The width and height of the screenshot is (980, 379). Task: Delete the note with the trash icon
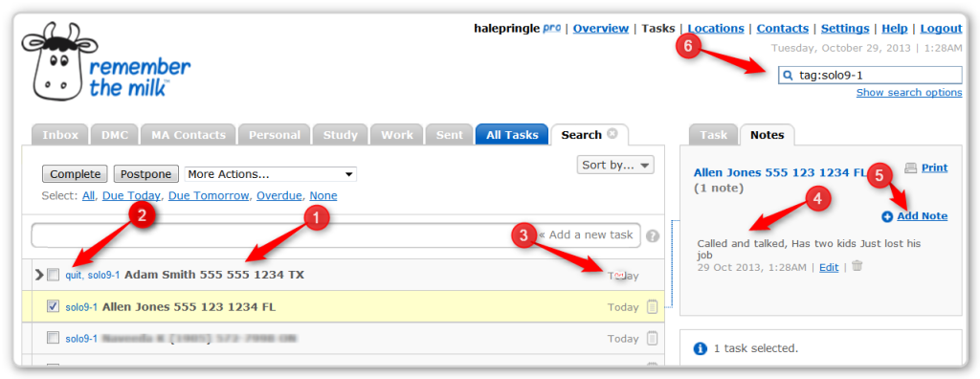pos(857,266)
